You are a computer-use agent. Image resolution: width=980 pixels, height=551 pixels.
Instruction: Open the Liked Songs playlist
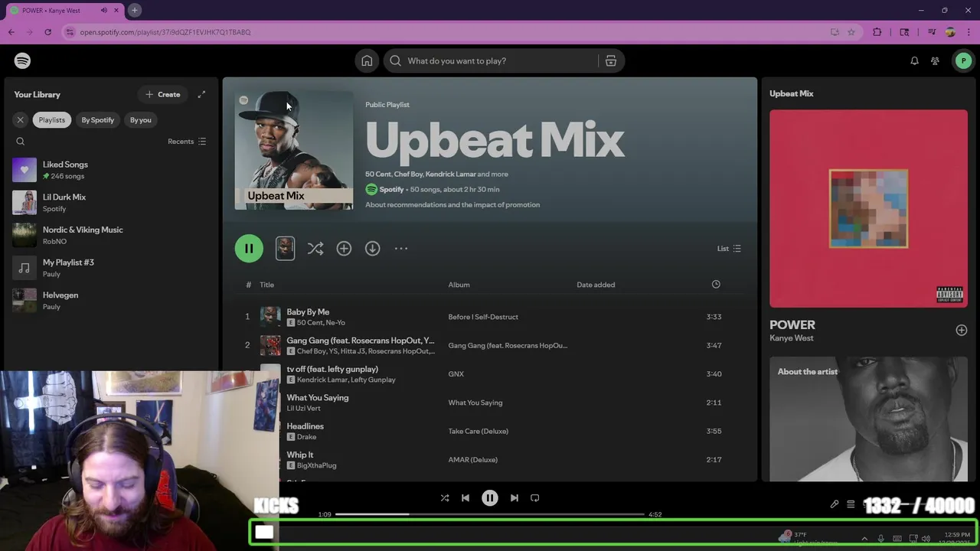pyautogui.click(x=111, y=170)
